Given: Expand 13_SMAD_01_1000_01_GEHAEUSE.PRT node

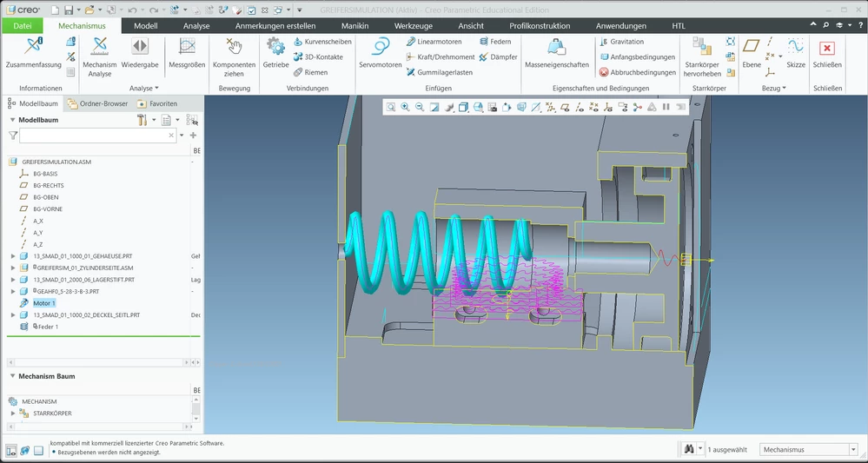Looking at the screenshot, I should pyautogui.click(x=13, y=256).
